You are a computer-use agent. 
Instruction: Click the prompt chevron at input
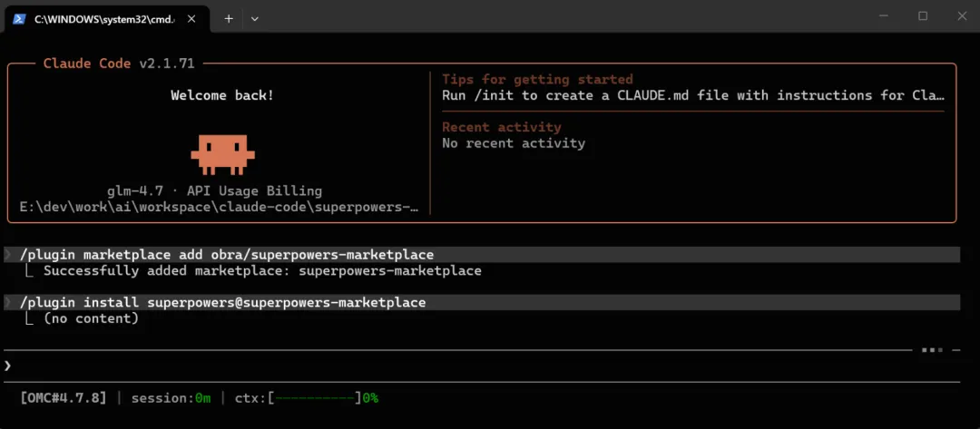(x=8, y=366)
